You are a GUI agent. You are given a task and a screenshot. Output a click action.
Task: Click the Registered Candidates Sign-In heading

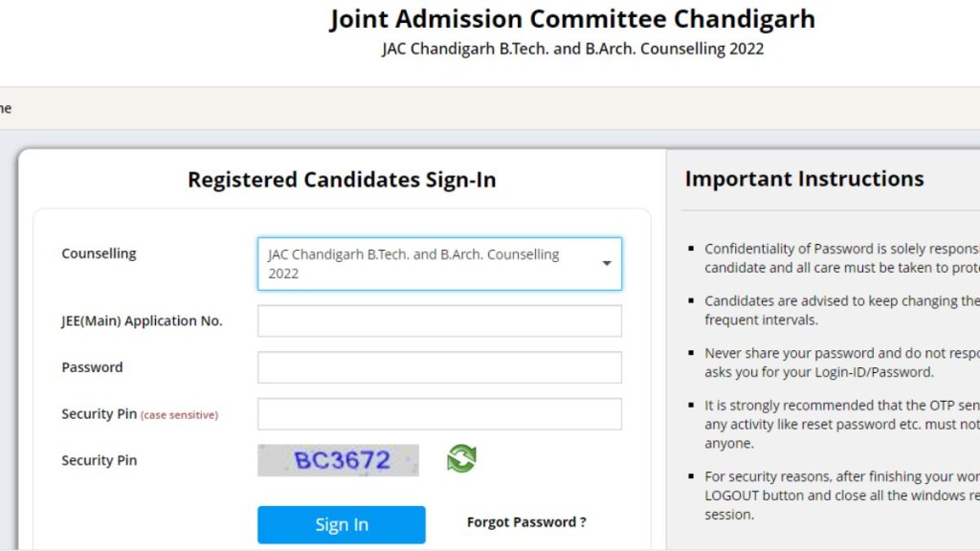343,179
